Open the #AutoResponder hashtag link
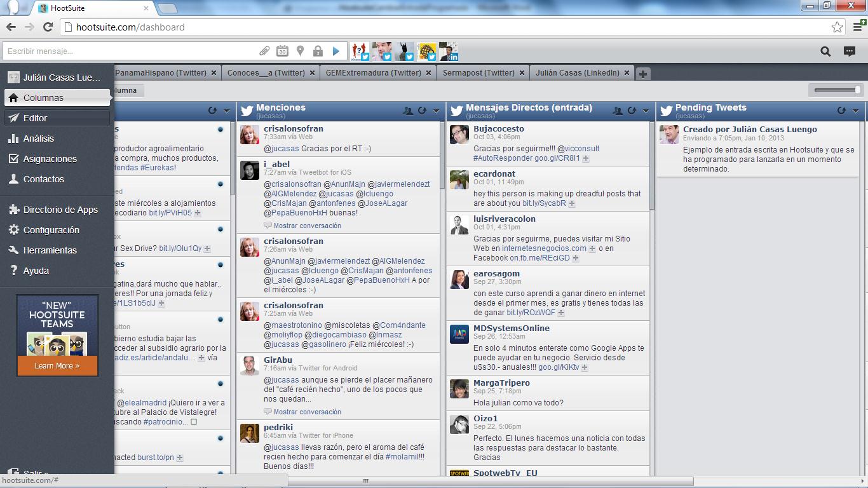 503,158
